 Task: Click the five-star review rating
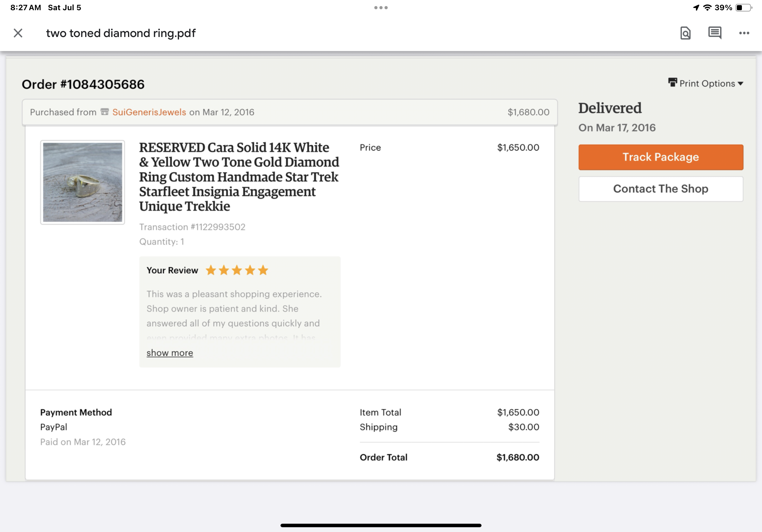coord(237,270)
